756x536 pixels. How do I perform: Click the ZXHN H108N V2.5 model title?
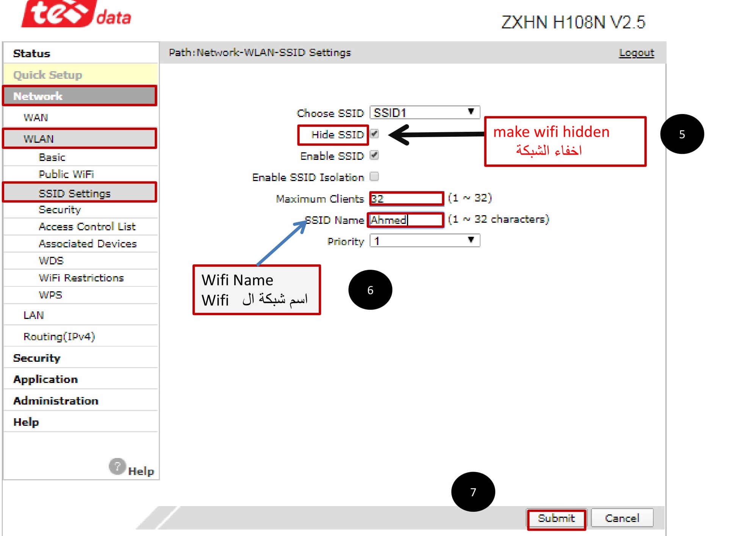coord(573,22)
